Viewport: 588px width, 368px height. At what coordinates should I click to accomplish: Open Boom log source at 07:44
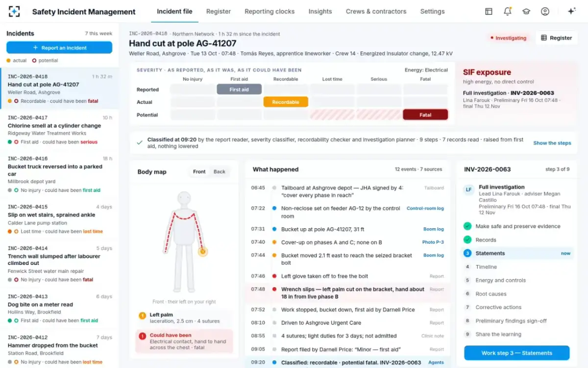(434, 255)
